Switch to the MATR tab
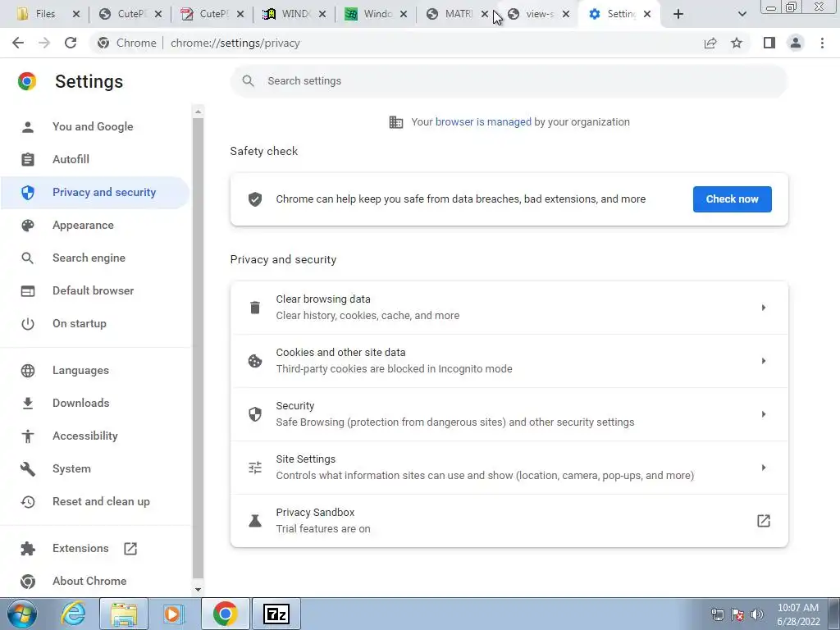This screenshot has width=840, height=630. [x=450, y=14]
